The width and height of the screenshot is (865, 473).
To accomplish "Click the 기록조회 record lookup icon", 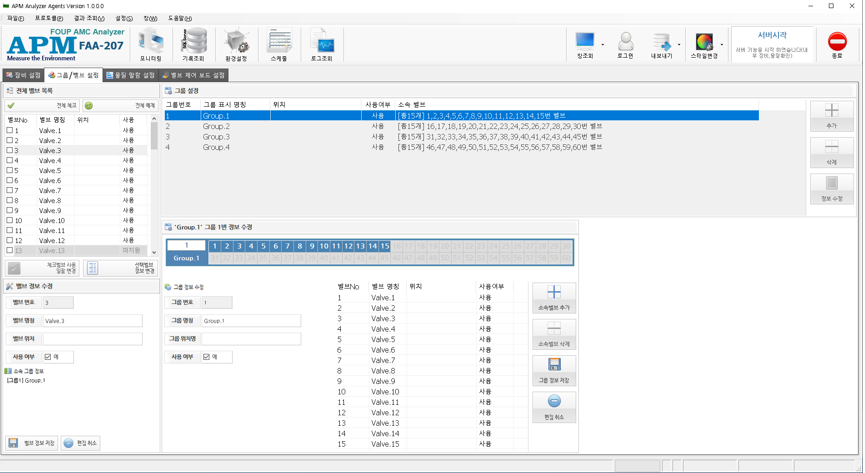I will (193, 45).
